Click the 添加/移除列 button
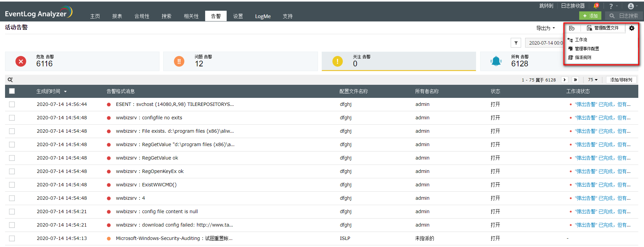Screen dimensions: 644x247 point(621,80)
